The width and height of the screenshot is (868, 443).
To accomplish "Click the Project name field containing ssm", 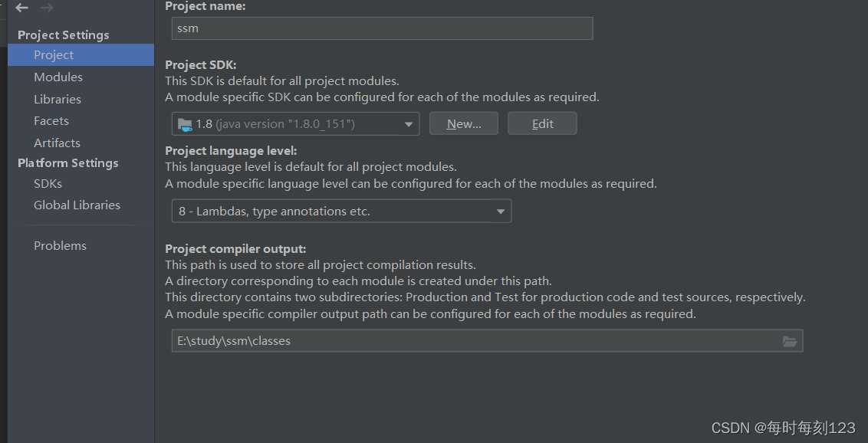I will pyautogui.click(x=382, y=28).
